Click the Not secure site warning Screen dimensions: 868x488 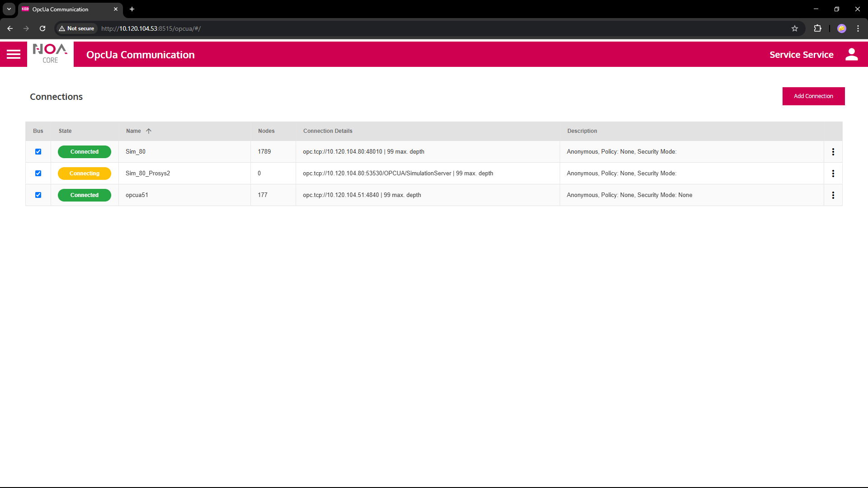[x=76, y=28]
